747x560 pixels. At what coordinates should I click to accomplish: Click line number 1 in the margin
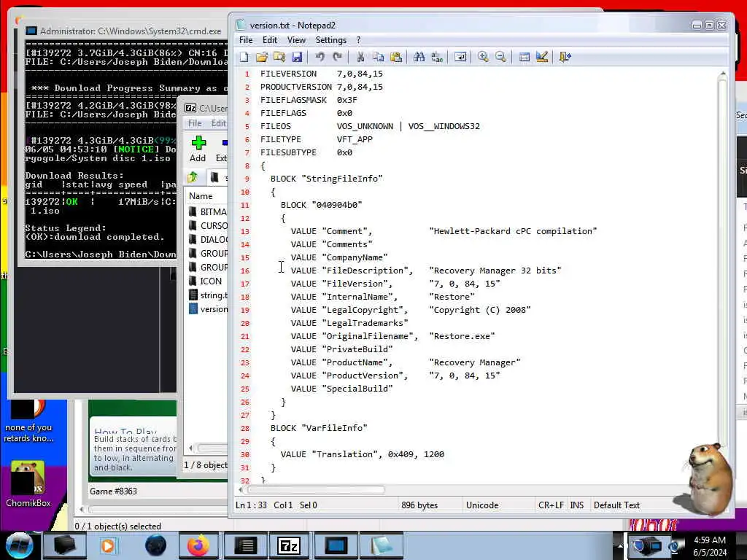247,74
